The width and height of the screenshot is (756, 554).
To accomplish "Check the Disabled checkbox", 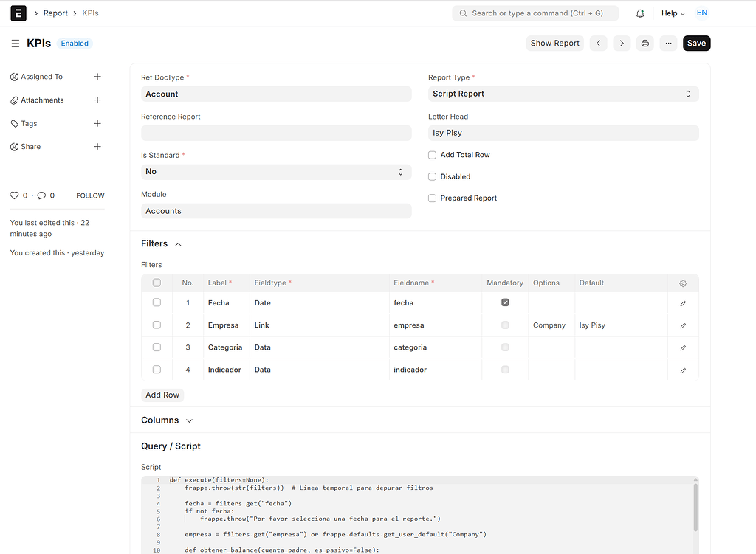I will pyautogui.click(x=432, y=176).
